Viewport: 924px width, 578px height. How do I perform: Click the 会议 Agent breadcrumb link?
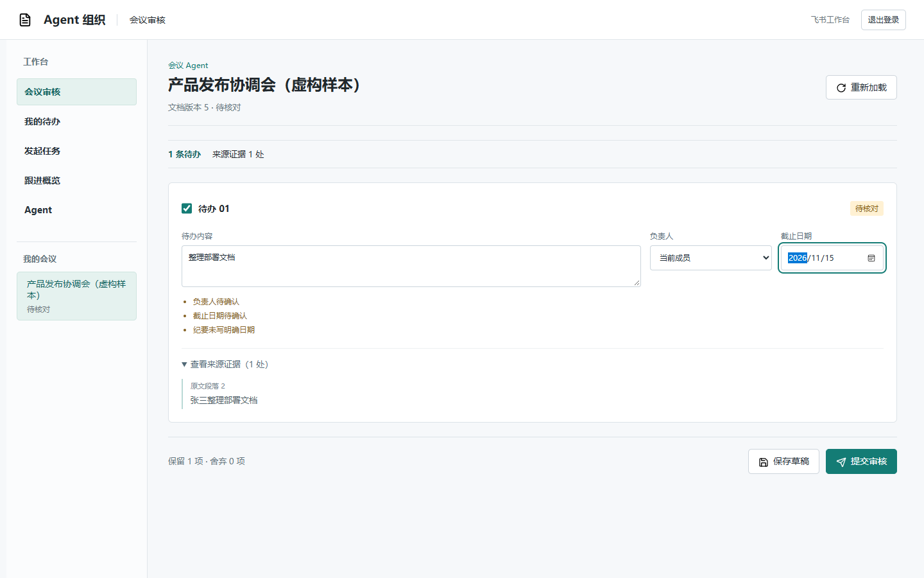tap(188, 66)
